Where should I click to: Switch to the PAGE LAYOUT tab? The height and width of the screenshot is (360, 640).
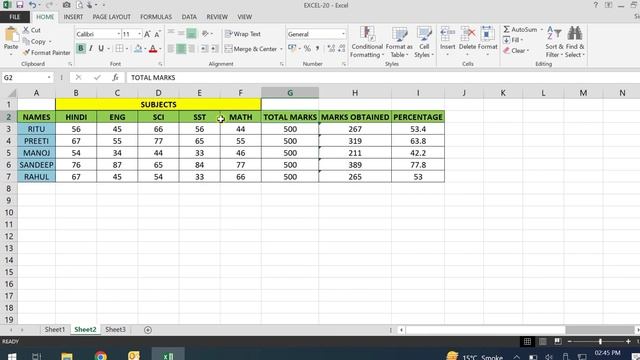click(x=111, y=17)
